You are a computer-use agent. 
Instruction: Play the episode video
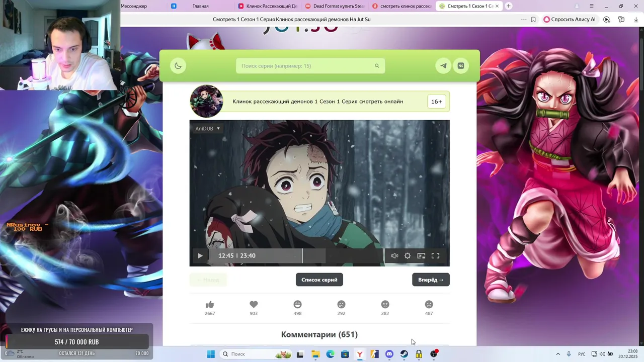pyautogui.click(x=200, y=255)
